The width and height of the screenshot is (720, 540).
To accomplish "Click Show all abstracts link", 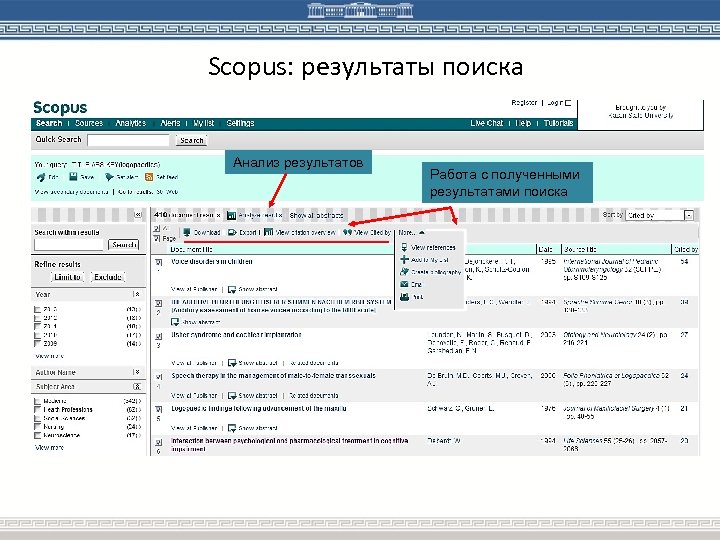I will pyautogui.click(x=316, y=215).
